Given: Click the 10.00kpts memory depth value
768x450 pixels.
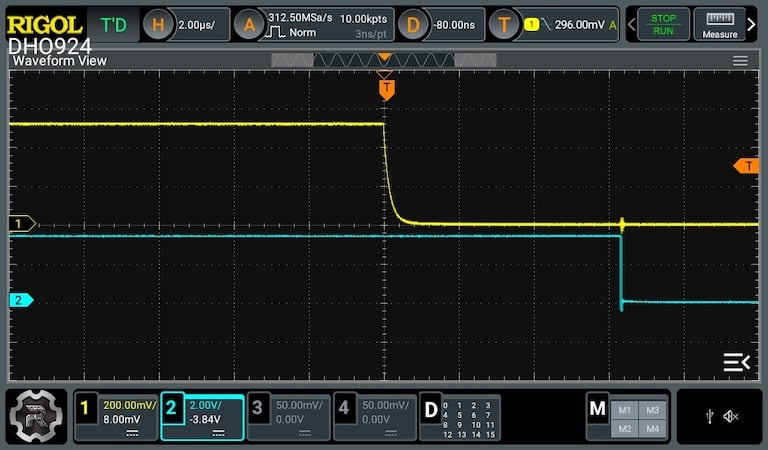Looking at the screenshot, I should 363,19.
